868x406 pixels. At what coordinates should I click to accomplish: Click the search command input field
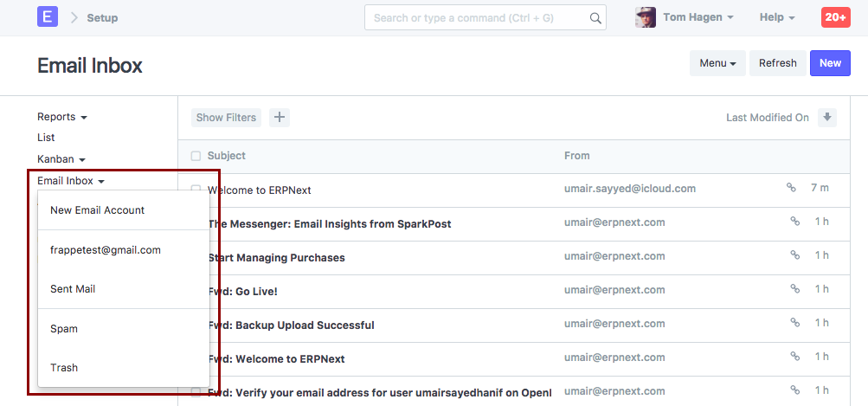point(476,18)
